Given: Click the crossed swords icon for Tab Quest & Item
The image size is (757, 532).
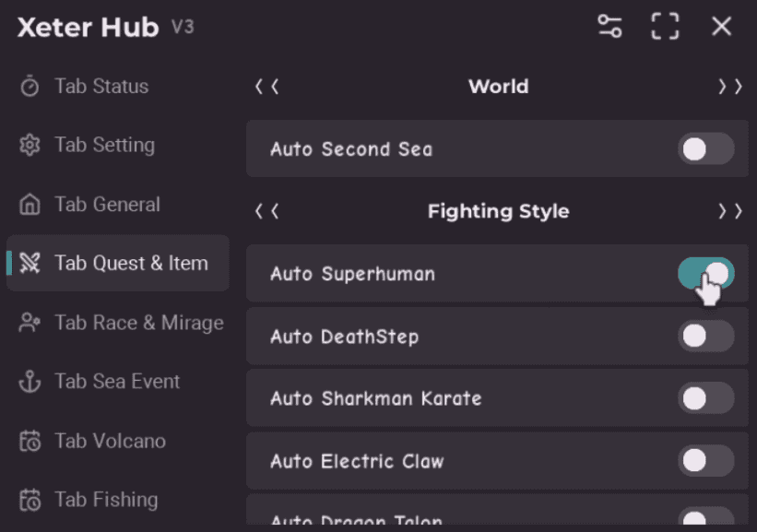Looking at the screenshot, I should [30, 263].
